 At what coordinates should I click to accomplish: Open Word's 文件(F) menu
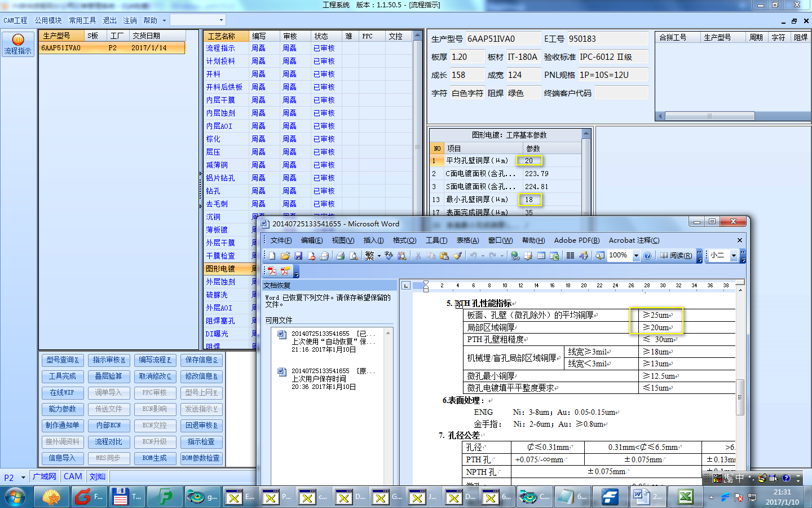coord(281,240)
